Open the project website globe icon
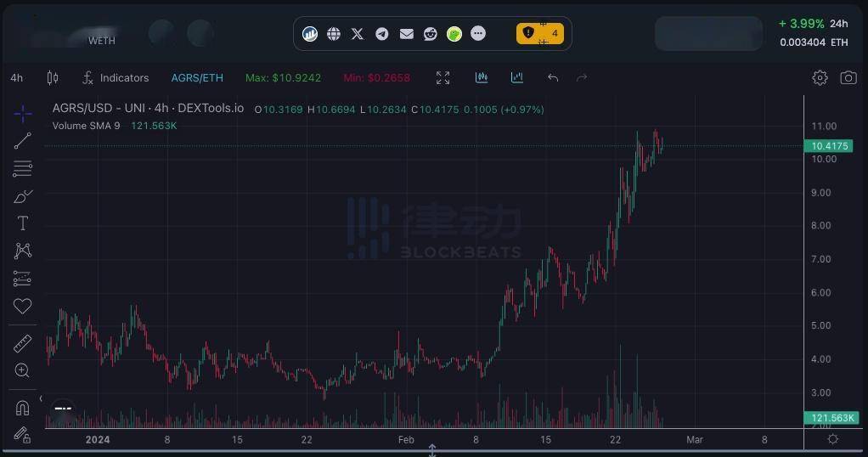The image size is (868, 457). tap(334, 34)
